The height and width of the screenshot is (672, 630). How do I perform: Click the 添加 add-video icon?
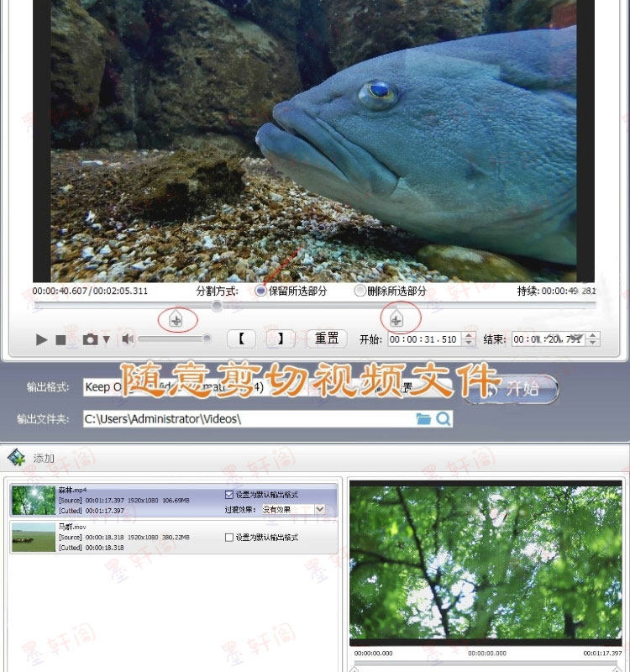17,458
